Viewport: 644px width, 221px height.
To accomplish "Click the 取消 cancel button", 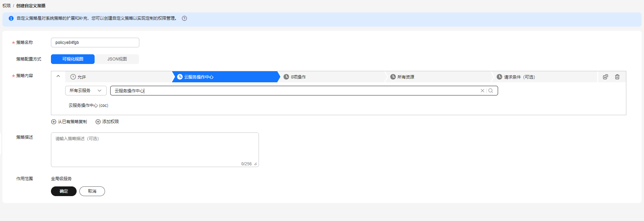I will (92, 191).
